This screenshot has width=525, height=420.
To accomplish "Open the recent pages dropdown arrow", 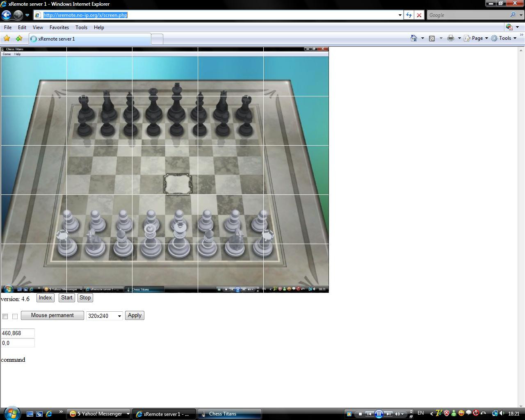I will pyautogui.click(x=27, y=15).
